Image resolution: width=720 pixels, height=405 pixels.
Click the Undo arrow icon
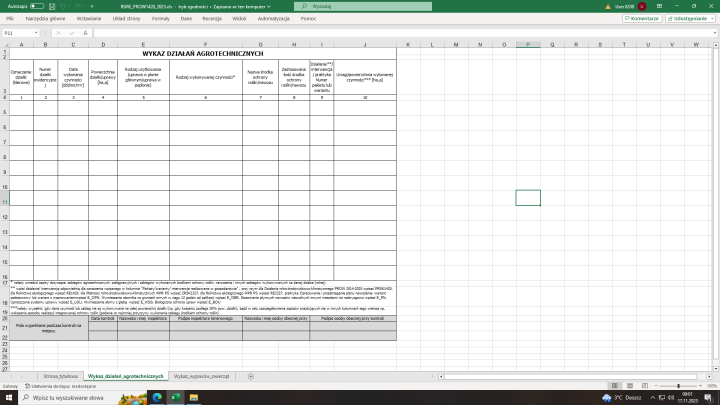pos(63,5)
